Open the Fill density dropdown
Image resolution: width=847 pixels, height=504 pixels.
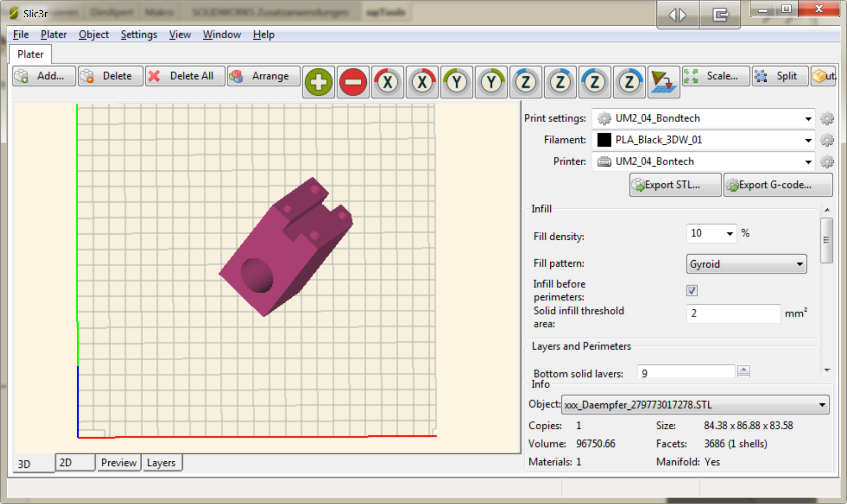(x=730, y=234)
